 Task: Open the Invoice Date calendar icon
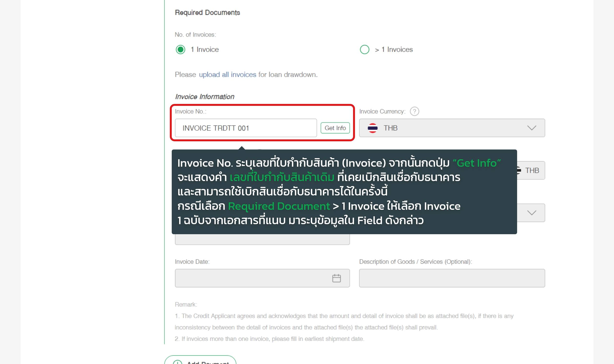[x=336, y=278]
